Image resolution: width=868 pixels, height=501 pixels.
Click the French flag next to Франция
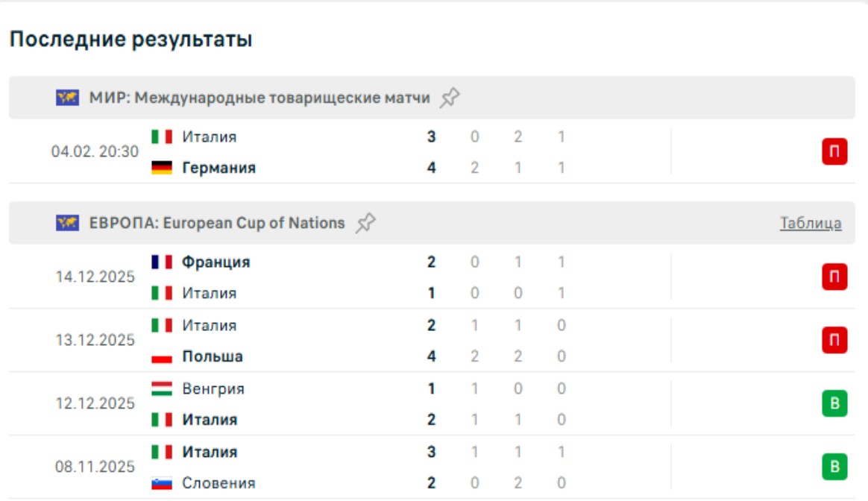tap(162, 262)
